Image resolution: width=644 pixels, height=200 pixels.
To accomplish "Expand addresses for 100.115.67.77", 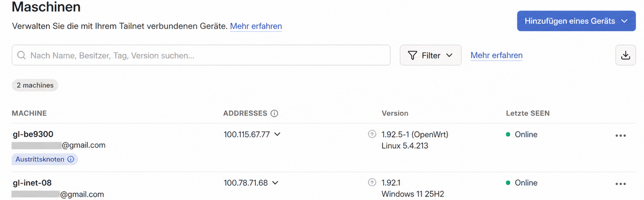I will (x=277, y=134).
